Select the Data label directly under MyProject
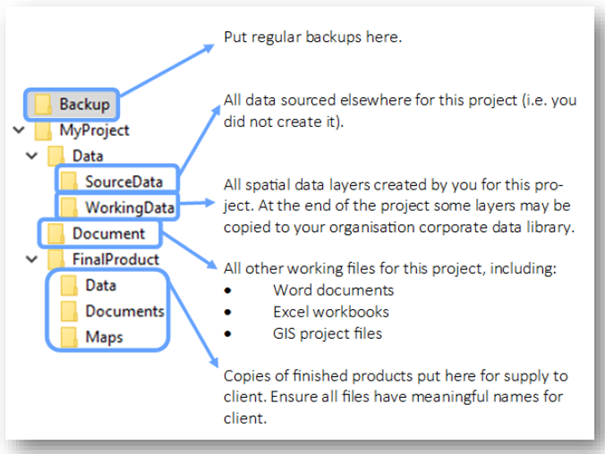Image resolution: width=606 pixels, height=454 pixels. point(88,156)
